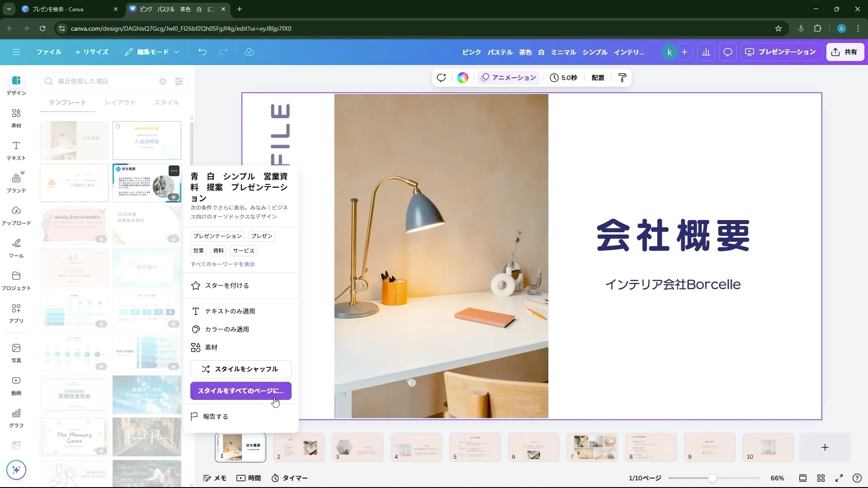Open the 素材 (Elements) sidebar panel

point(16,117)
